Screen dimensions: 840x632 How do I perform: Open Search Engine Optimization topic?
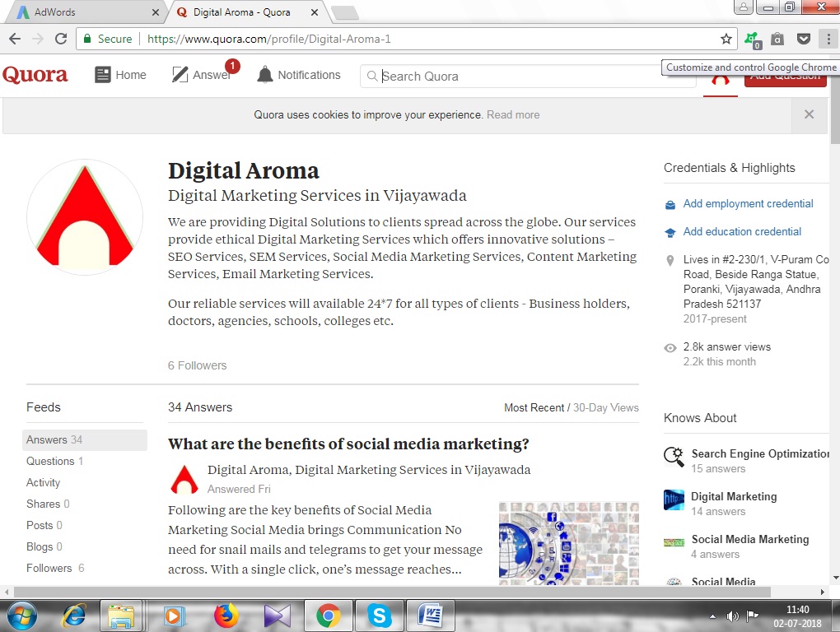[x=760, y=453]
